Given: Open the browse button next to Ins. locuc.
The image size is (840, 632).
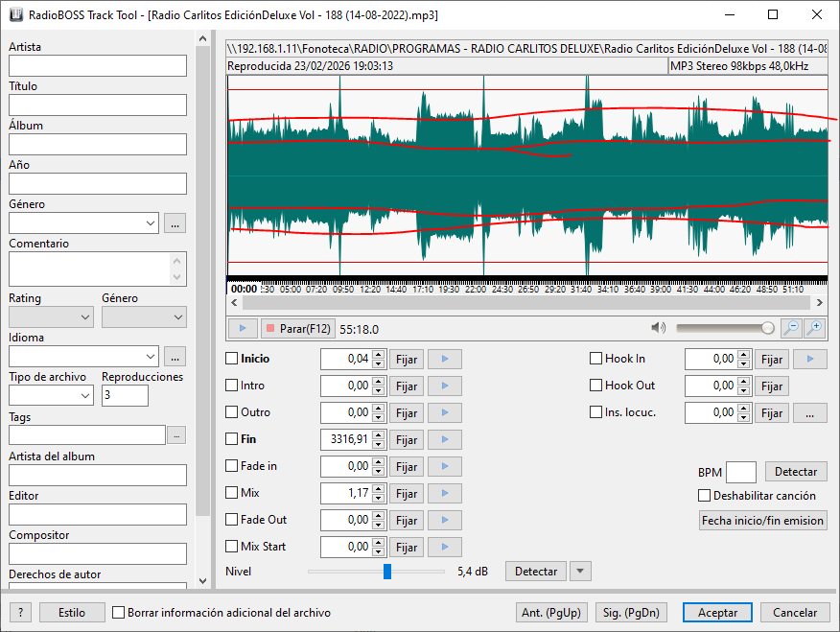Looking at the screenshot, I should pos(809,413).
